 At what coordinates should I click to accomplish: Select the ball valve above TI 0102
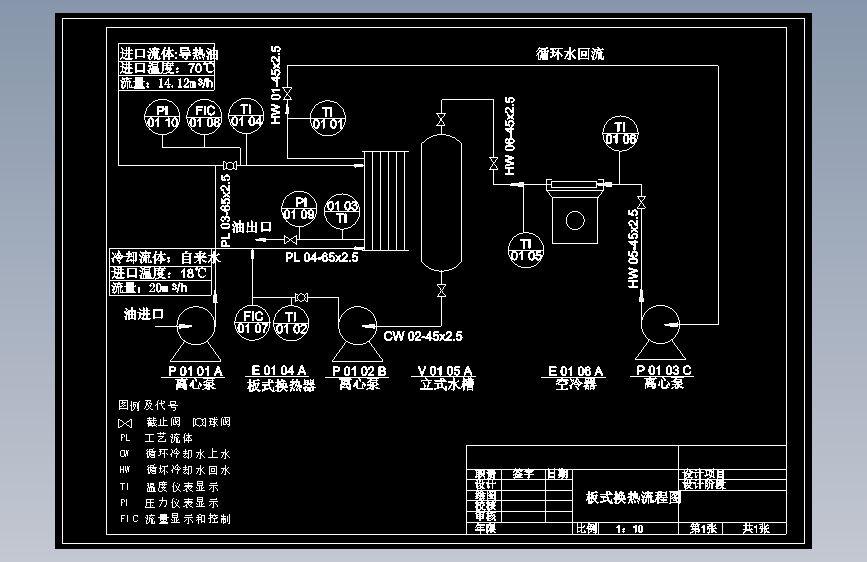point(301,298)
